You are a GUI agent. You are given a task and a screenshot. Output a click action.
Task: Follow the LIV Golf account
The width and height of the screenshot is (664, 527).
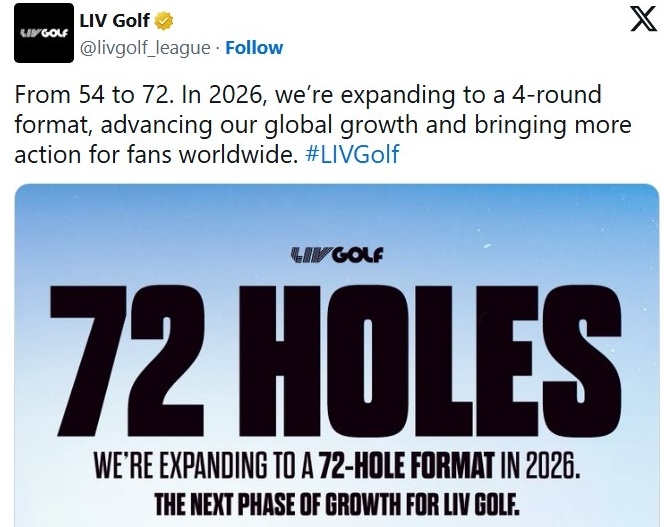tap(254, 47)
